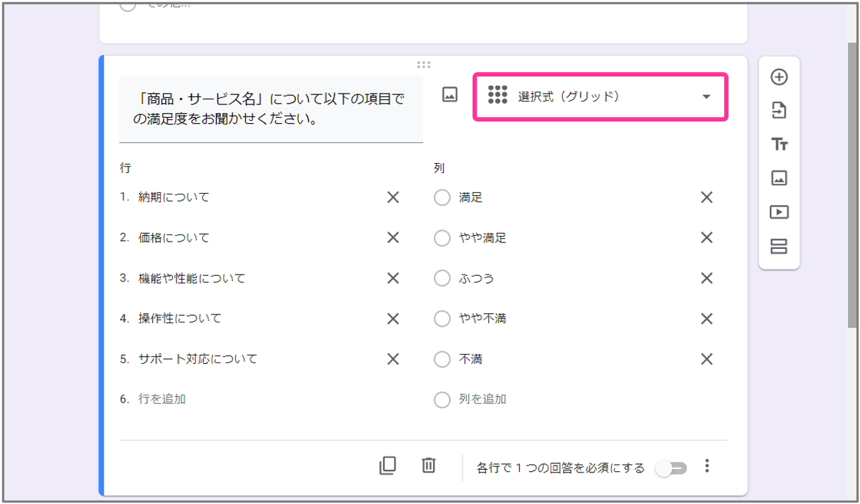The width and height of the screenshot is (860, 504).
Task: Edit the question title text field
Action: coord(271,109)
